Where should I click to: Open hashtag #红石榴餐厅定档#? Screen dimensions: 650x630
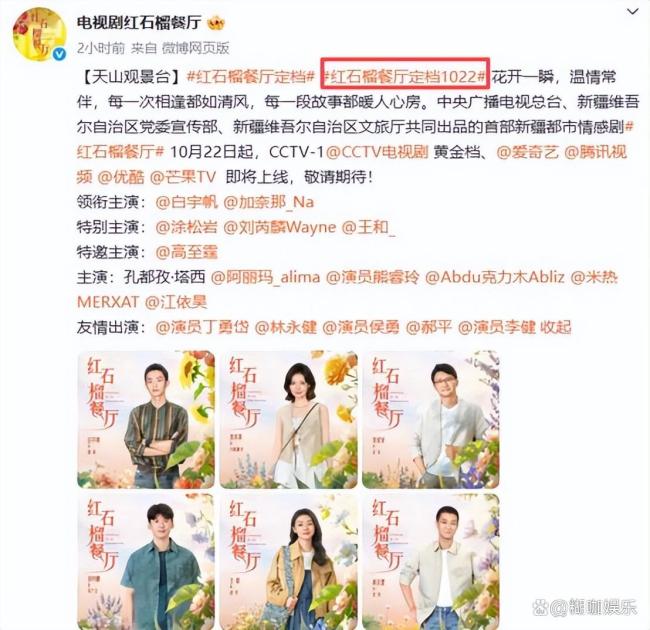pyautogui.click(x=251, y=77)
